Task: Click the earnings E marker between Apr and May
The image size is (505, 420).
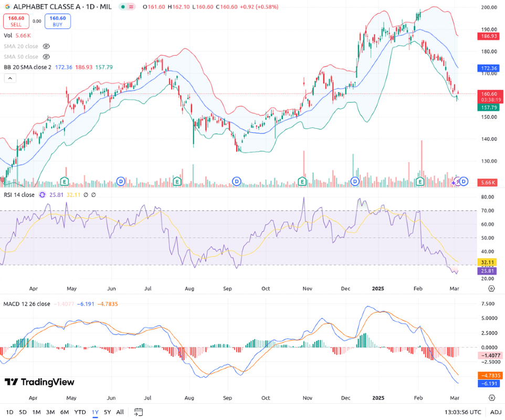Action: [65, 181]
